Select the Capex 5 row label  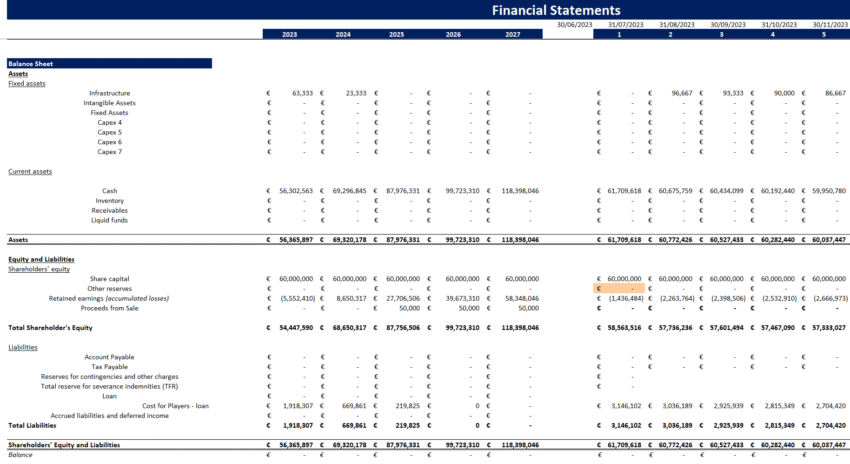[110, 132]
